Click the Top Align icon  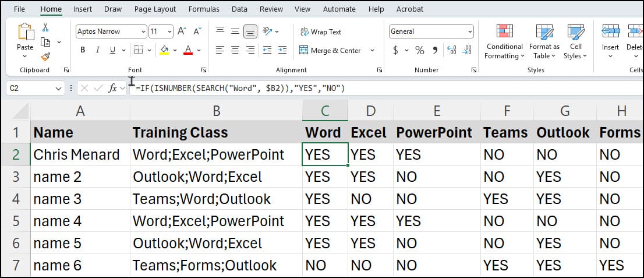coord(220,31)
